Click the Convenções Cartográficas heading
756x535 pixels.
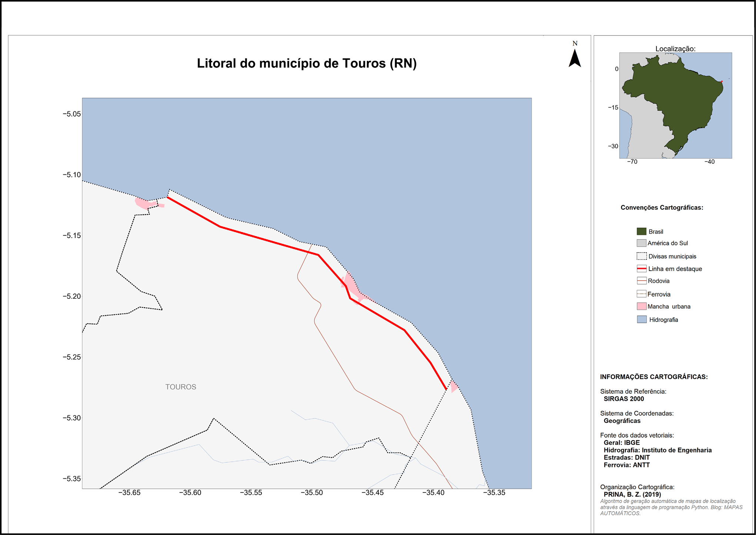coord(662,208)
